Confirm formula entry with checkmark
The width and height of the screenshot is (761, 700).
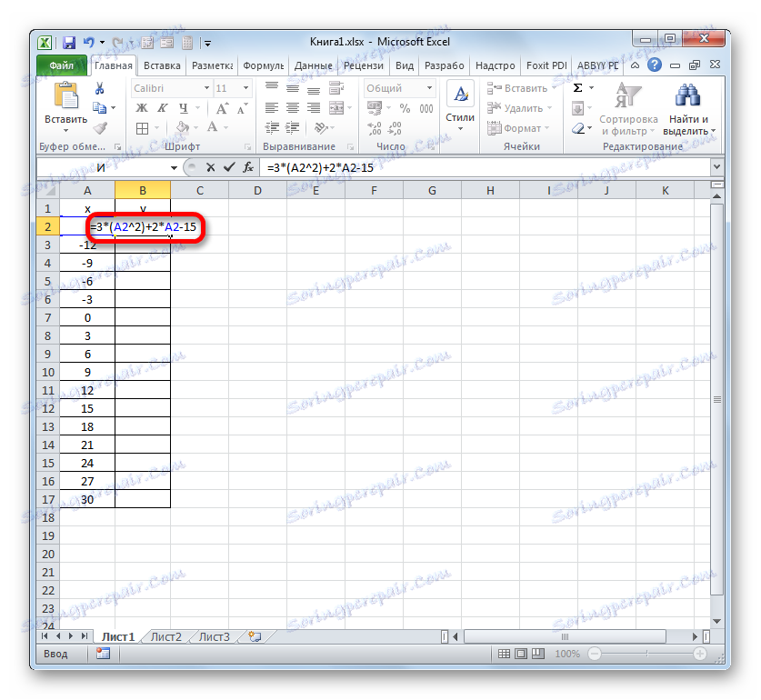229,167
